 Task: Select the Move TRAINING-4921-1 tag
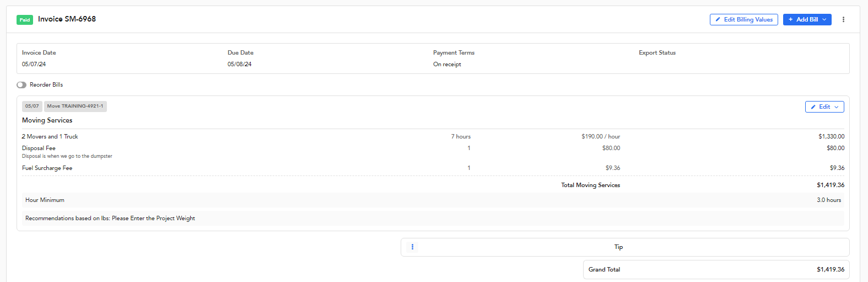pos(75,106)
